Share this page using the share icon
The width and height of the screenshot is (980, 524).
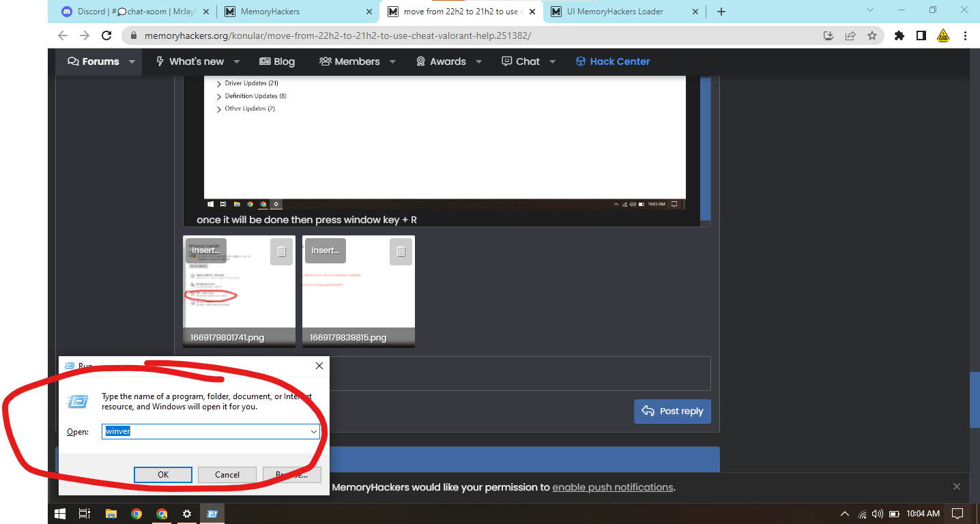click(x=850, y=35)
